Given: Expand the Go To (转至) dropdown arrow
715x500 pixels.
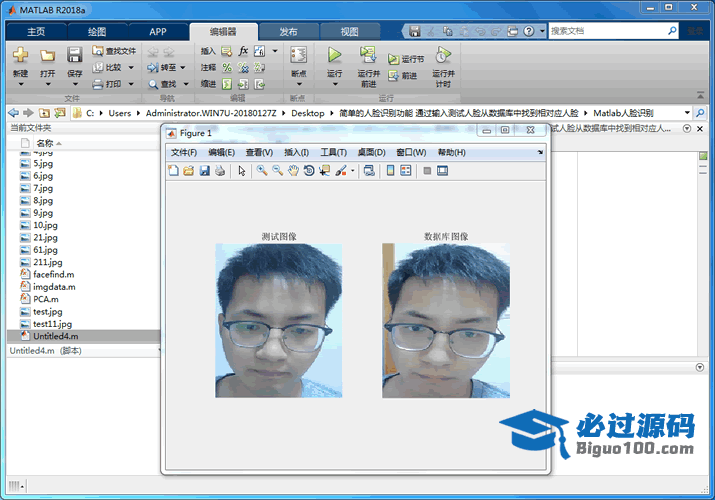Looking at the screenshot, I should (183, 67).
